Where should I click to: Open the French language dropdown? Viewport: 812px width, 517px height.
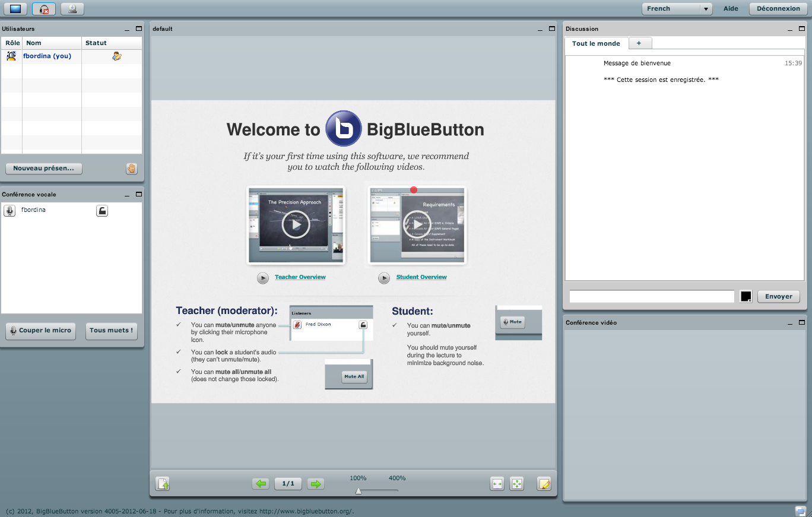tap(677, 9)
